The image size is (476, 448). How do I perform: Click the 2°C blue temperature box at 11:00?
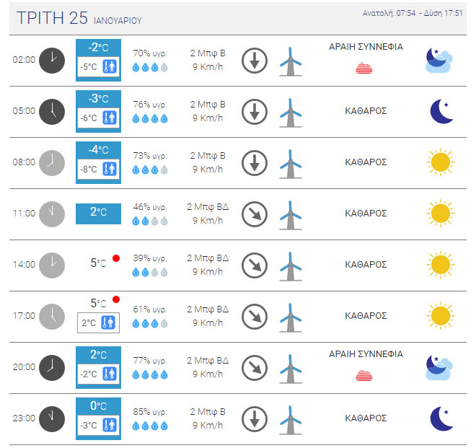click(99, 214)
